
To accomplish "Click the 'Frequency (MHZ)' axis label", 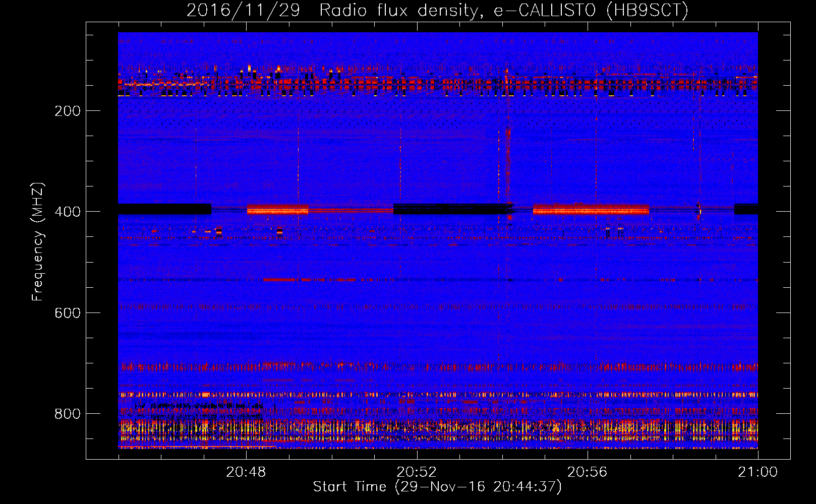I will tap(38, 241).
